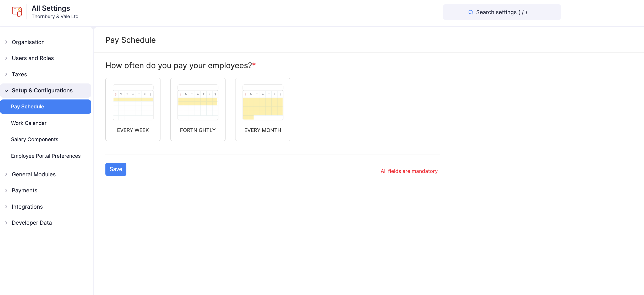Expand the General Modules chevron
The image size is (644, 295).
[x=6, y=174]
